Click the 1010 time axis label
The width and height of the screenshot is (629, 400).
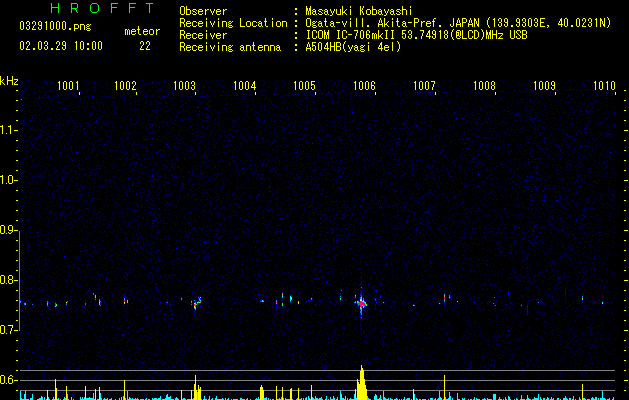pos(604,85)
